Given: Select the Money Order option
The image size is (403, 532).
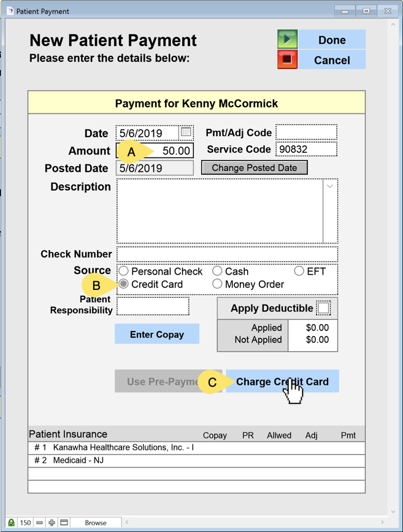Looking at the screenshot, I should click(217, 284).
